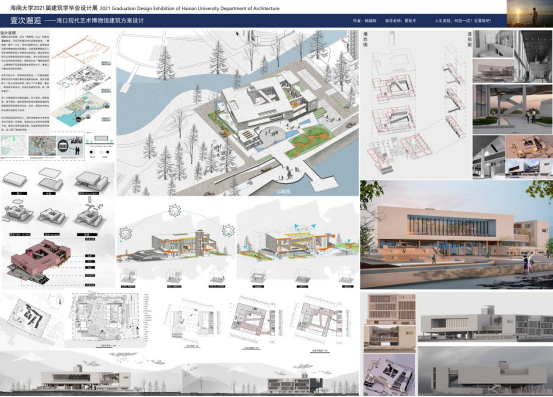Click the dusk courtyard rendering with two people
The image size is (553, 397).
(512, 109)
